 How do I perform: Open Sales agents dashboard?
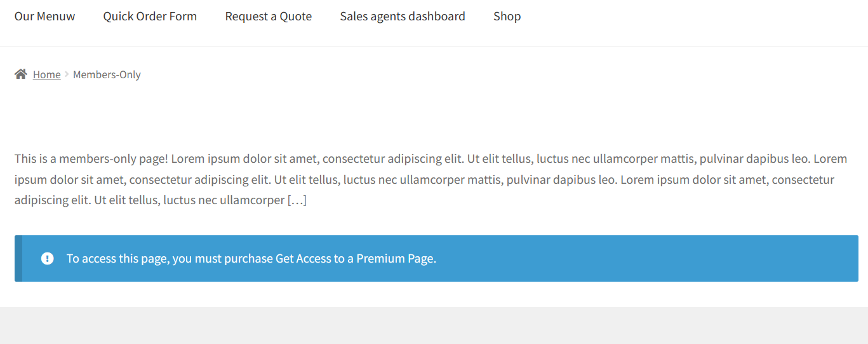click(403, 17)
